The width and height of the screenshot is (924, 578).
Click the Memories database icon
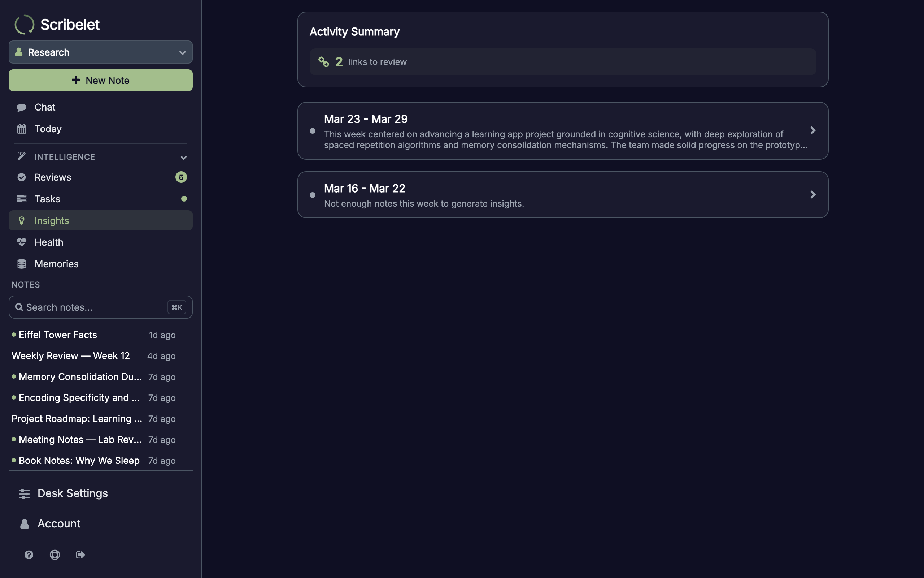[22, 264]
